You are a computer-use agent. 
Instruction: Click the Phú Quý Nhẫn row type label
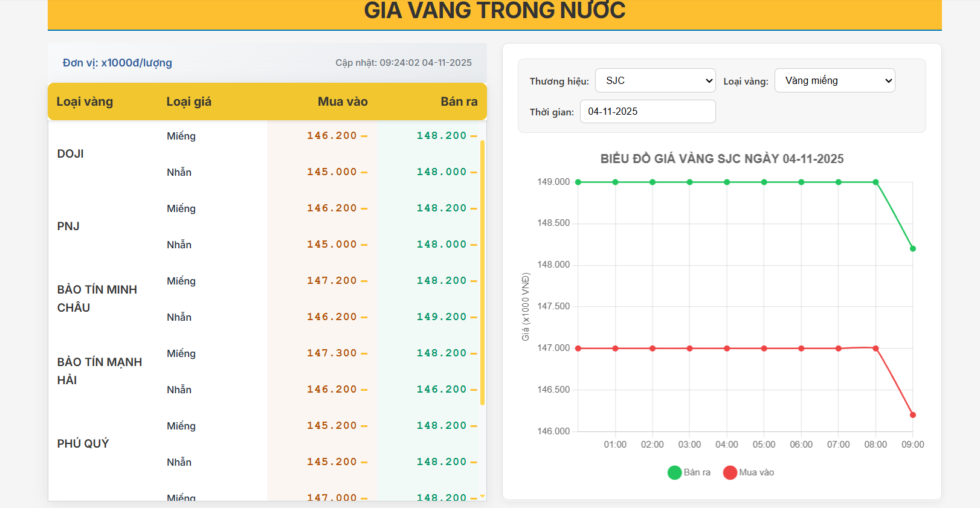coord(179,462)
